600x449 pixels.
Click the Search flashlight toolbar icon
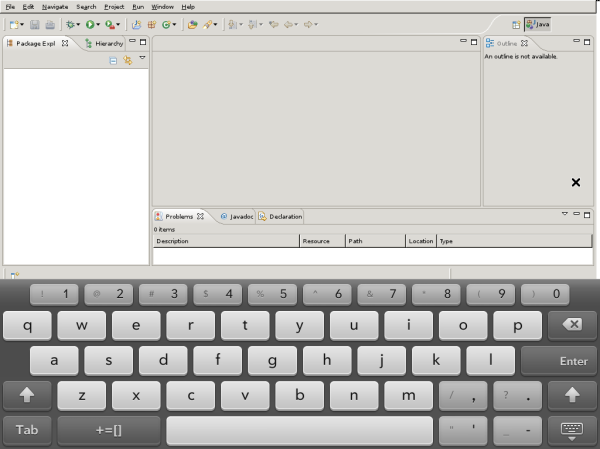(x=207, y=25)
